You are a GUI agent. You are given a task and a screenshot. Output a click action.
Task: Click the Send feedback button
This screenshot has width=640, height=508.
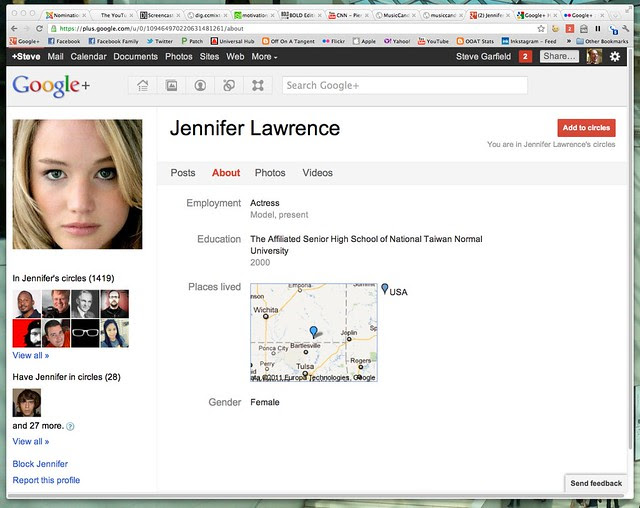click(596, 483)
